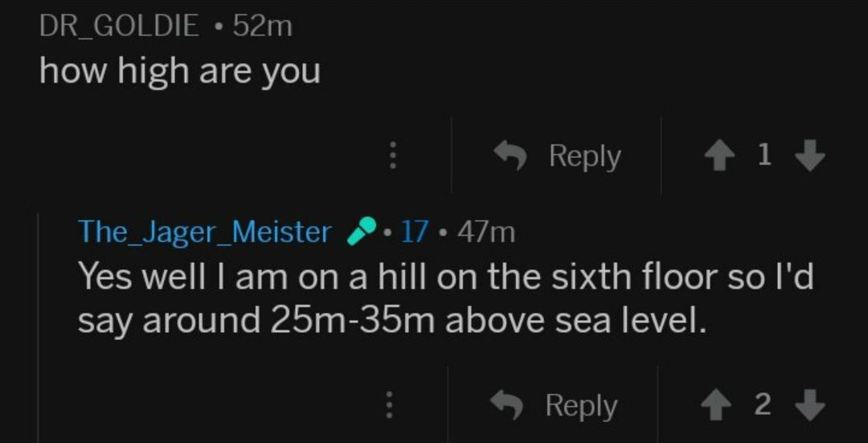Image resolution: width=868 pixels, height=443 pixels.
Task: Click the 47m timestamp on the reply
Action: 485,232
